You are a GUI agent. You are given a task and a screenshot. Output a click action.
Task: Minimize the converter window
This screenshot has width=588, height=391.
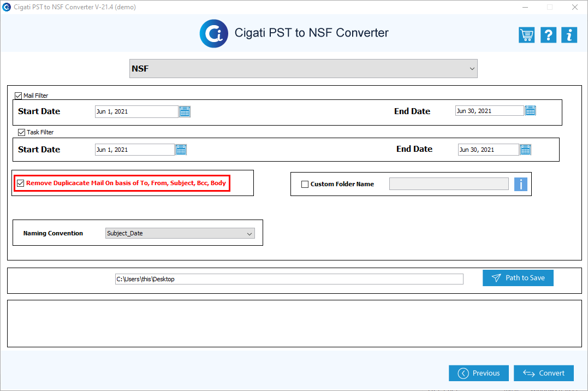[525, 7]
